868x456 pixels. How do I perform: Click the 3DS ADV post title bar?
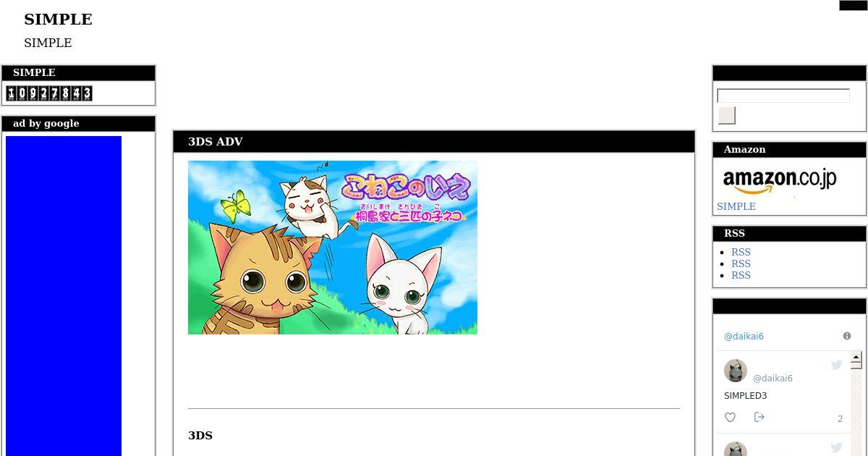point(434,142)
